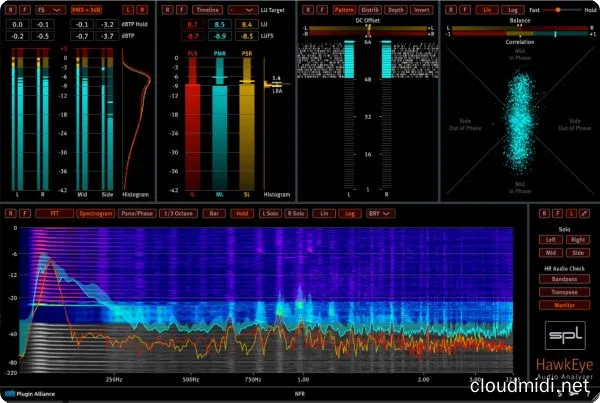This screenshot has height=403, width=600.
Task: Expand the BRY color scheme dropdown
Action: [x=380, y=213]
